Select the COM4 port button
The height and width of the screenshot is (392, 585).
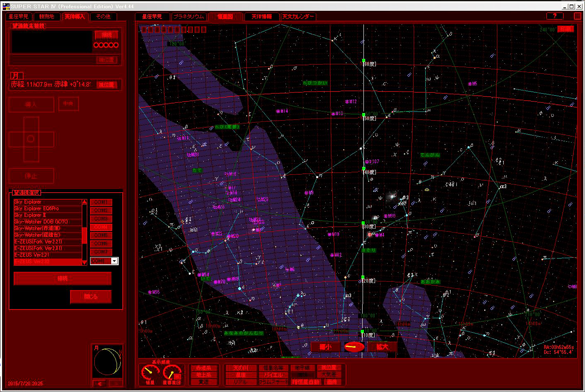pyautogui.click(x=101, y=227)
